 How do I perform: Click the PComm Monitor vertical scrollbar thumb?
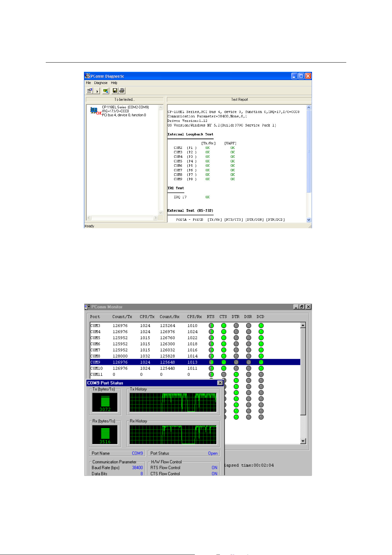[x=303, y=372]
